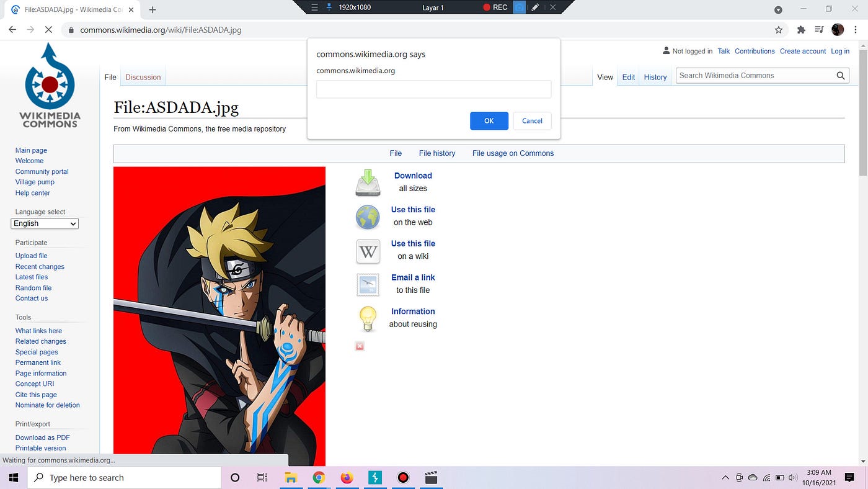Click Cite this page link

[36, 395]
